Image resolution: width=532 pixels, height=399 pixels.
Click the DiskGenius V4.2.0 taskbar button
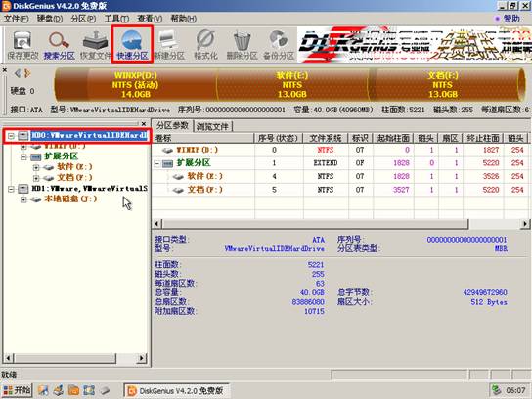tap(176, 391)
